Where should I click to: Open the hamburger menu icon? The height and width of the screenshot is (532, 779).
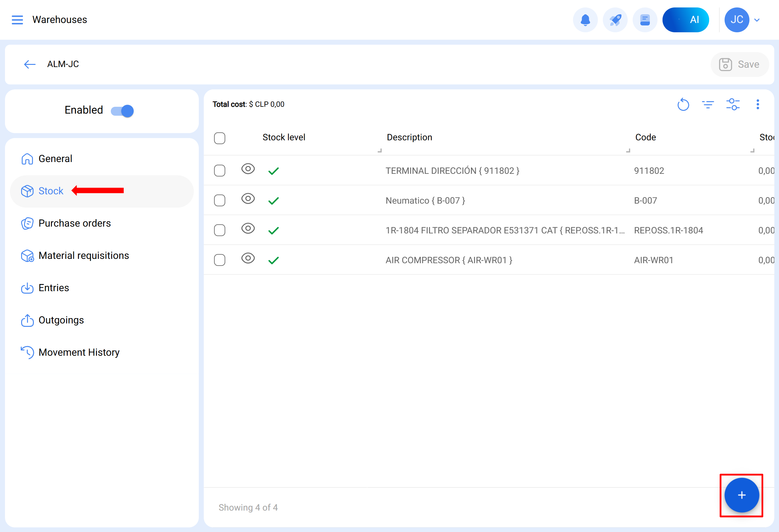(17, 20)
